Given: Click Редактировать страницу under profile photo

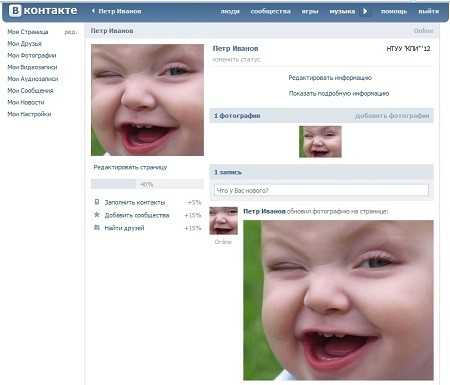Looking at the screenshot, I should click(x=130, y=167).
